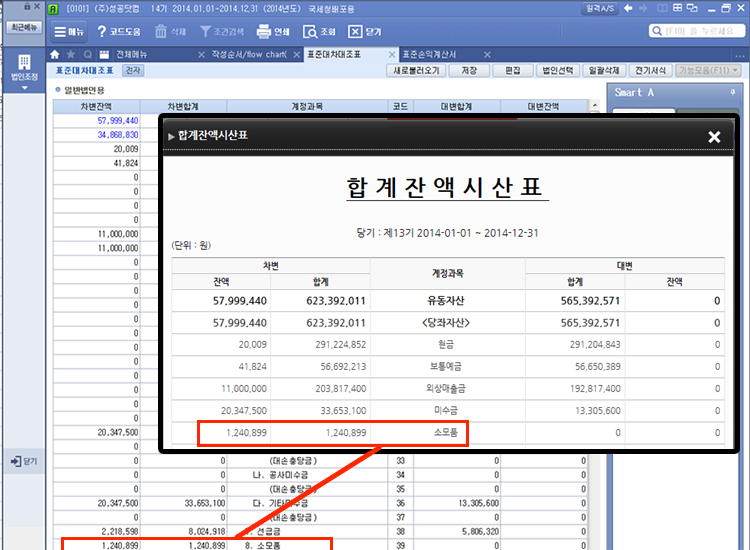Select the 표준대차대조표 tab

pos(334,55)
